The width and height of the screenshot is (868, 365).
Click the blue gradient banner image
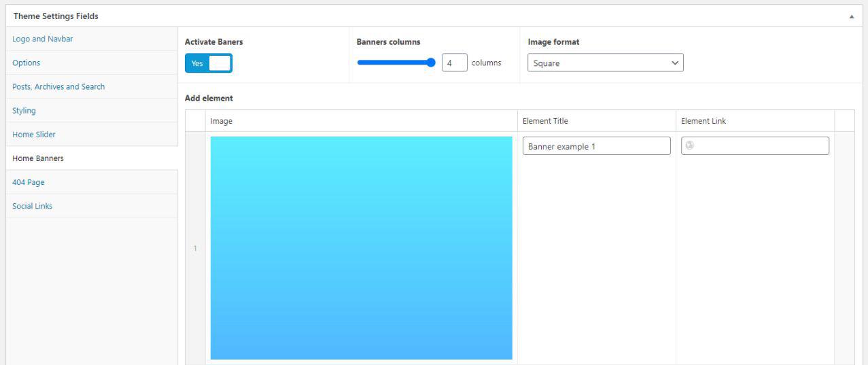point(361,248)
